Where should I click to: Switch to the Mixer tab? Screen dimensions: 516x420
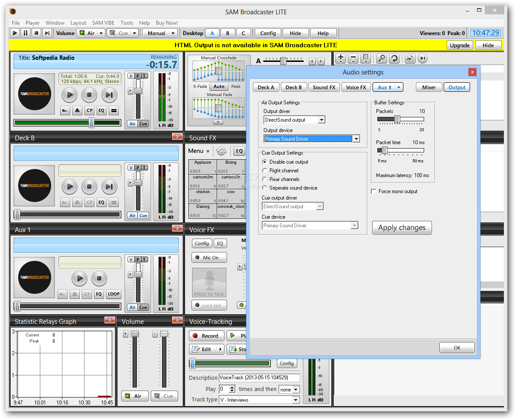(429, 87)
